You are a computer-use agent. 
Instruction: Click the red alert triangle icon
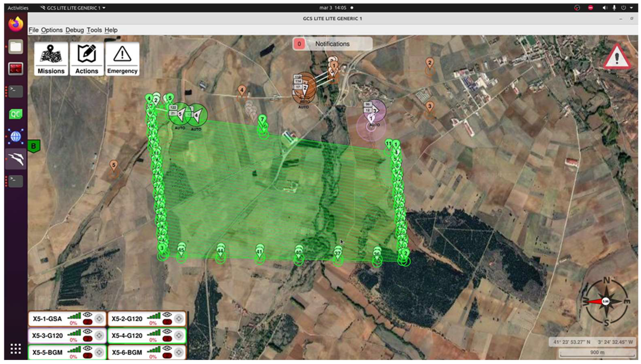tap(617, 57)
